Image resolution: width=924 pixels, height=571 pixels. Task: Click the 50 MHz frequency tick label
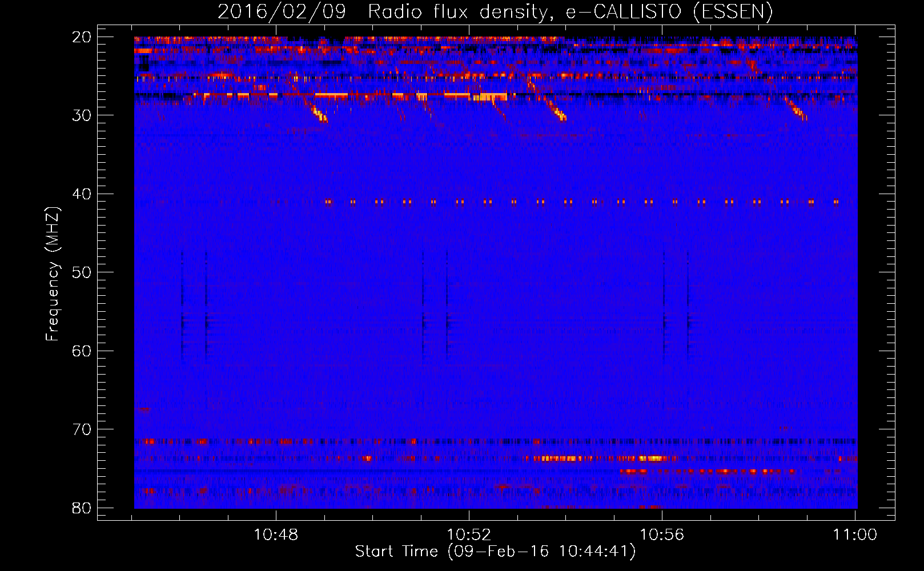pos(82,272)
